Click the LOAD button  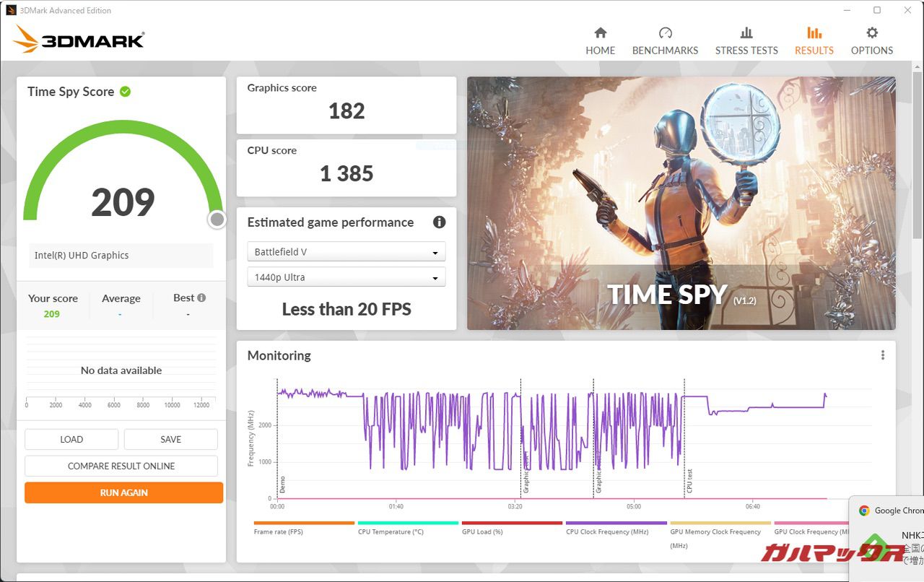pyautogui.click(x=71, y=439)
